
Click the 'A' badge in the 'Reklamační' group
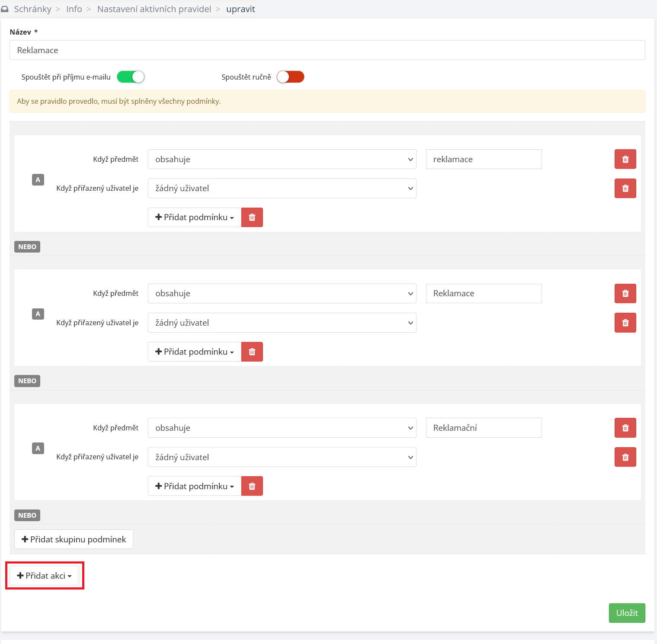38,448
